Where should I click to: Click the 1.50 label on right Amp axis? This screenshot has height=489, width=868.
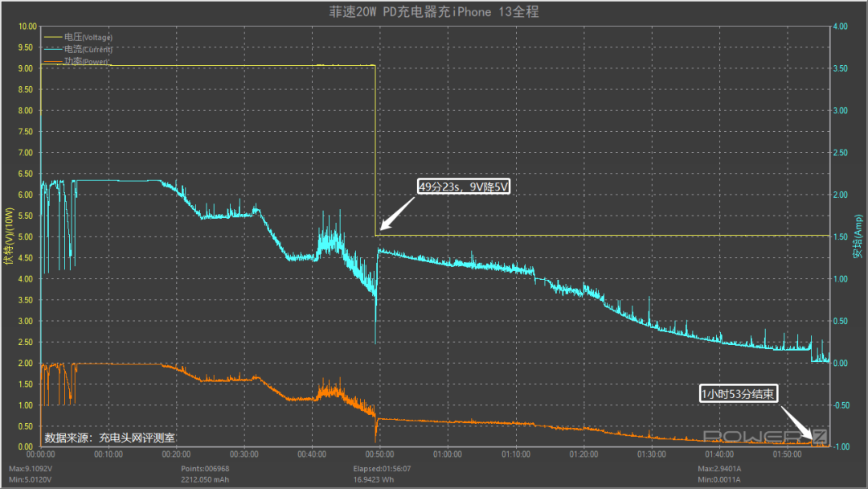841,237
